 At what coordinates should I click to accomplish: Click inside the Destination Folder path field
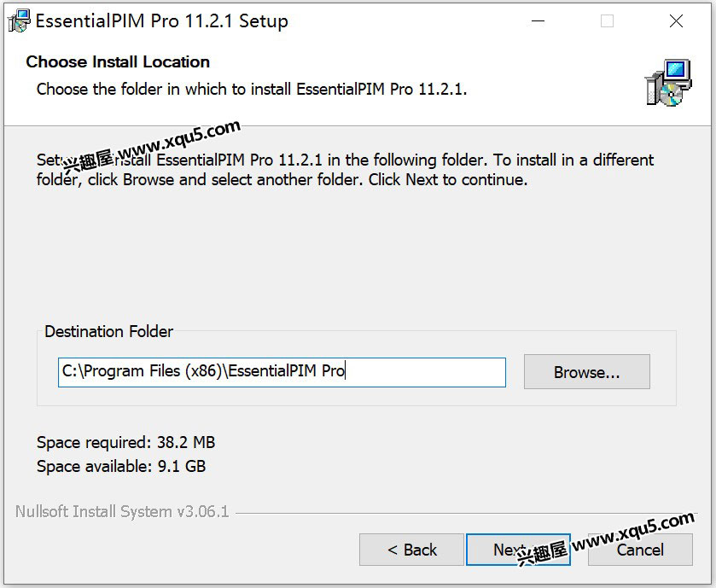pyautogui.click(x=282, y=372)
